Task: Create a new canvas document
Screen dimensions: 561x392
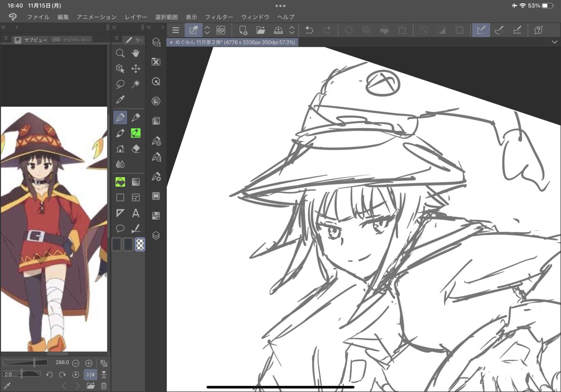Action: [x=243, y=30]
